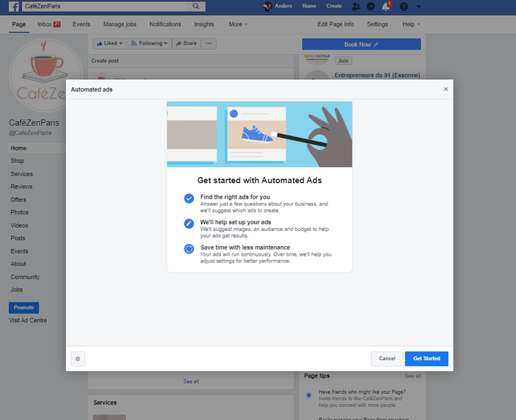This screenshot has width=516, height=420.
Task: Select Reviews in the left sidebar
Action: (21, 186)
